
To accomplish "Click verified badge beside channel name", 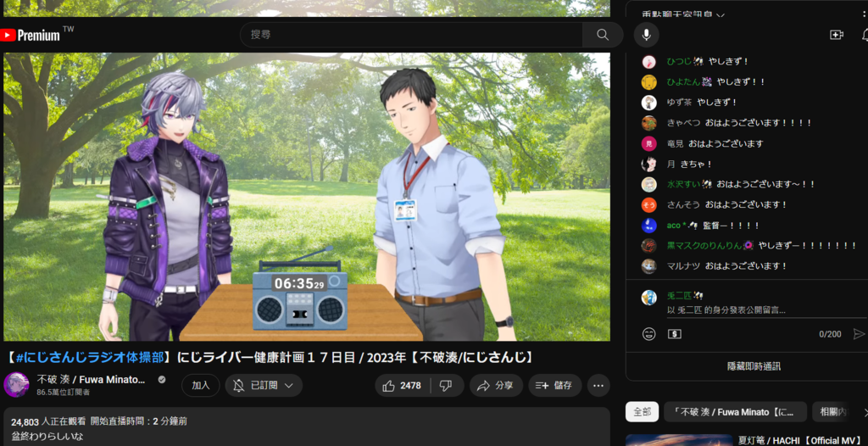I will coord(162,380).
